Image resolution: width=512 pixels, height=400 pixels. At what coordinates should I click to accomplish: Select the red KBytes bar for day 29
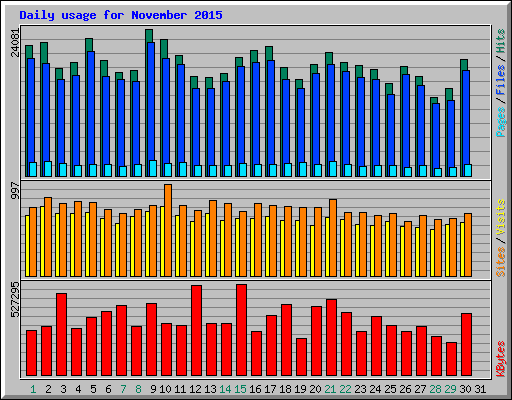click(x=451, y=359)
